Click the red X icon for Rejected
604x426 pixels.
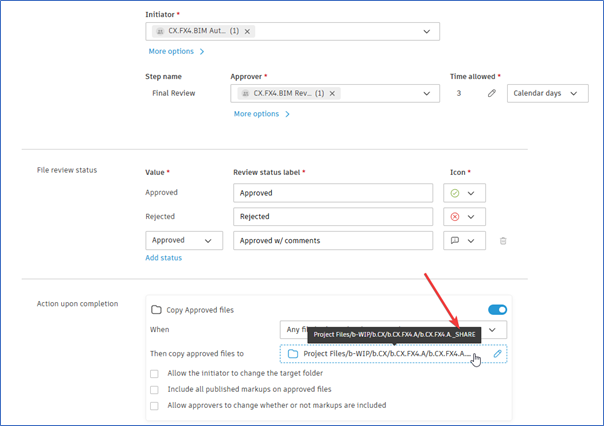455,217
